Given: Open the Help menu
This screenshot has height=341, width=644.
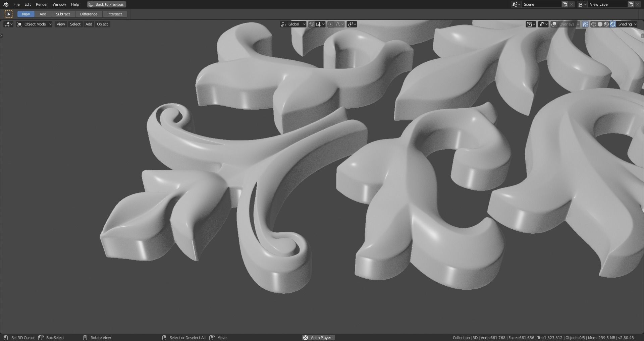Looking at the screenshot, I should (x=75, y=4).
